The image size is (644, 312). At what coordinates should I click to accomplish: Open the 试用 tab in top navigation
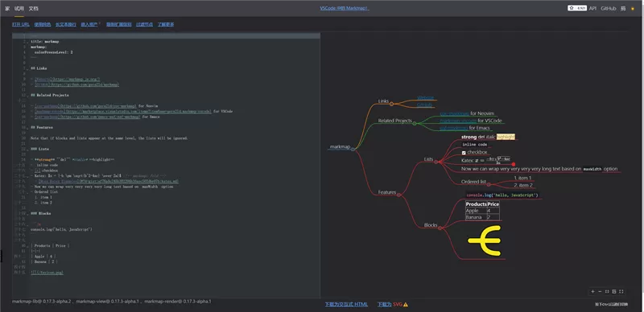point(19,9)
